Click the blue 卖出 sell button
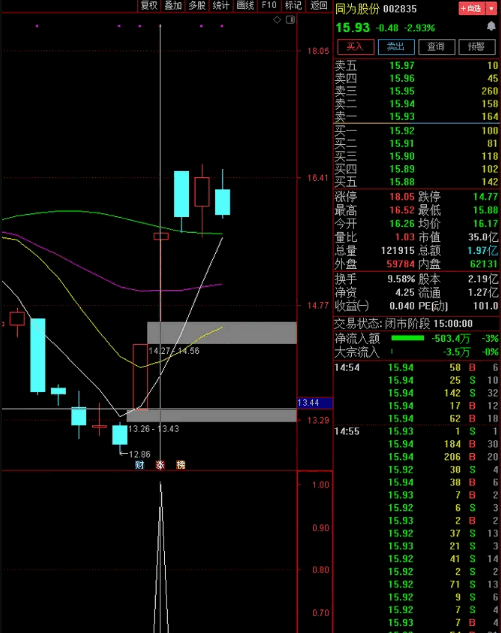 [396, 47]
